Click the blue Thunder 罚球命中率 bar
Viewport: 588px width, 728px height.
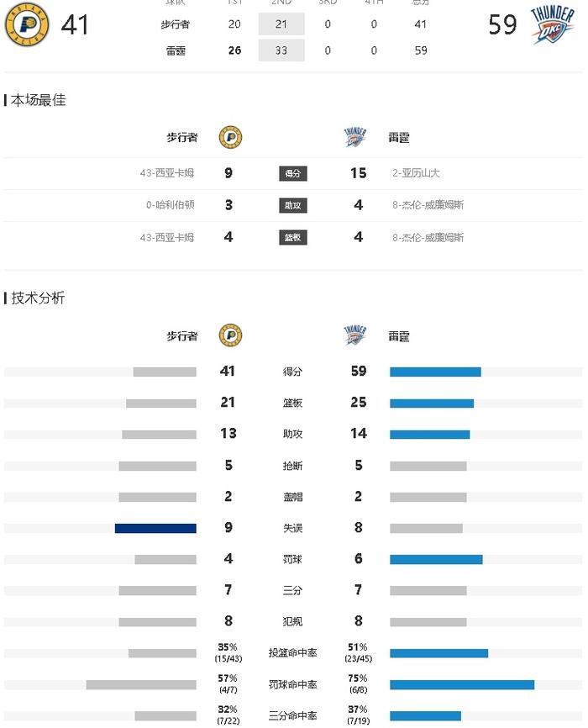(x=462, y=685)
